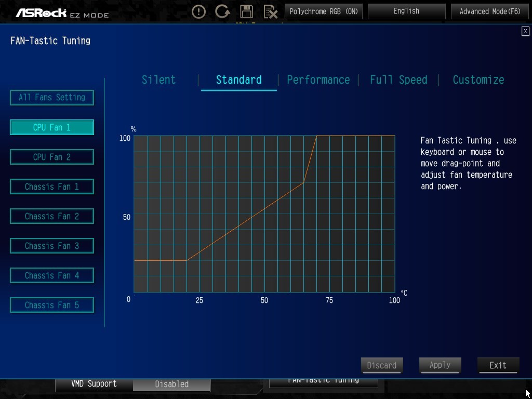
Task: Click the Exit button
Action: tap(498, 365)
